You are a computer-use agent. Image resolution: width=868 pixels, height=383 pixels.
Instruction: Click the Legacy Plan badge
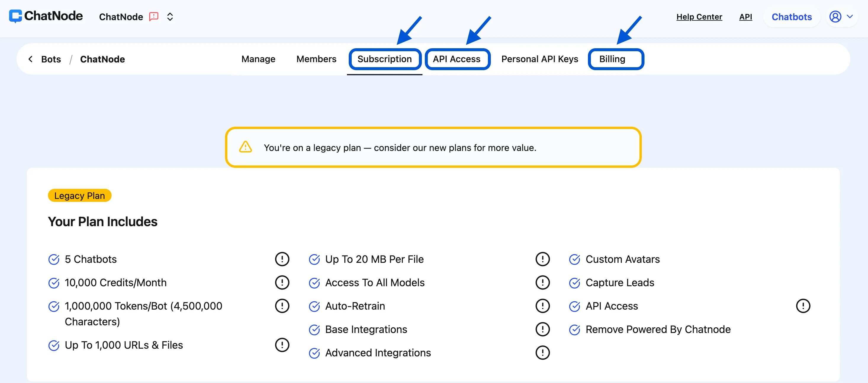click(80, 195)
